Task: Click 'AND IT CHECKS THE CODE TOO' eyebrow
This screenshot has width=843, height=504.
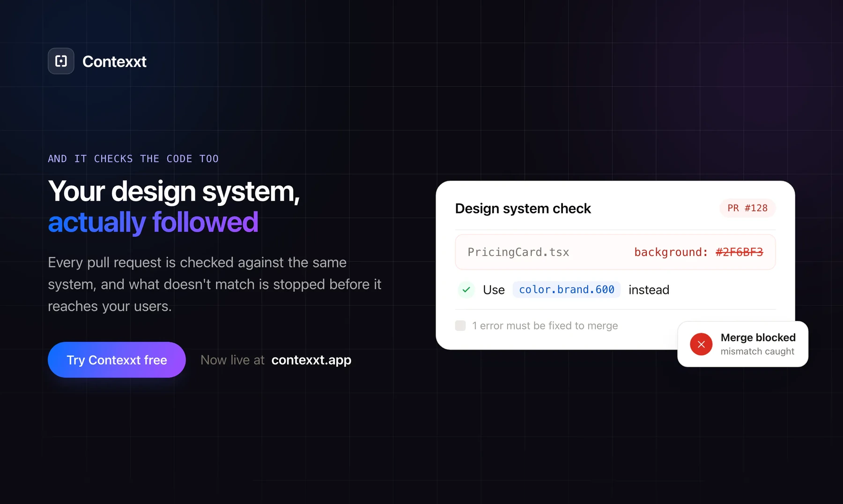Action: click(133, 159)
